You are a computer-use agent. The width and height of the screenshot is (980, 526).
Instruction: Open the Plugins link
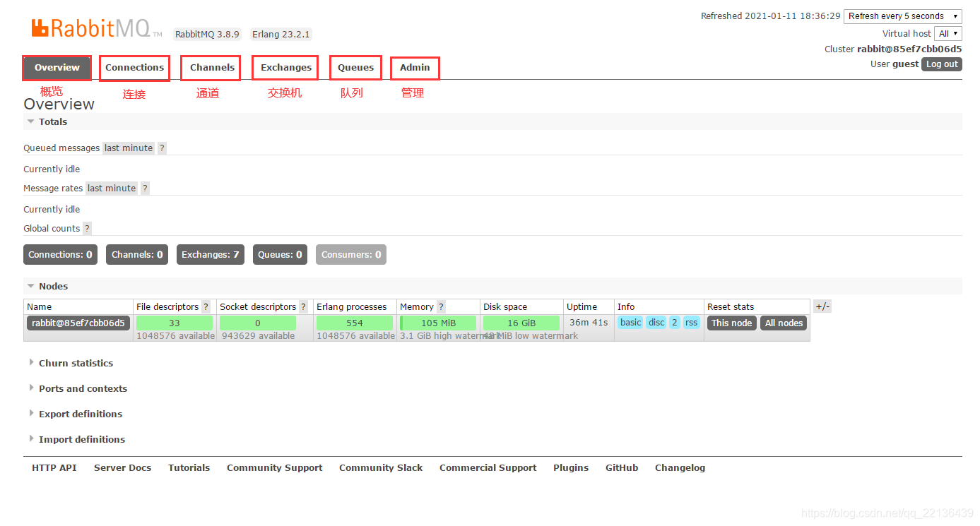click(571, 468)
